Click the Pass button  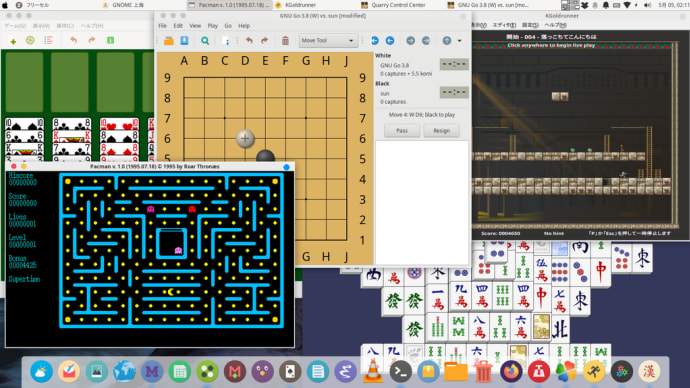point(402,131)
